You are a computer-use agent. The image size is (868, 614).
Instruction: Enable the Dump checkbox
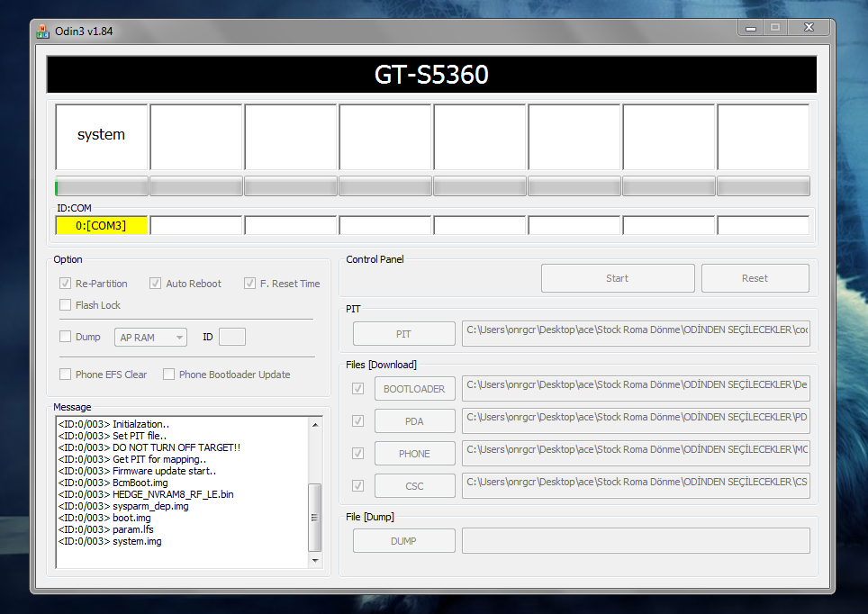[x=66, y=337]
